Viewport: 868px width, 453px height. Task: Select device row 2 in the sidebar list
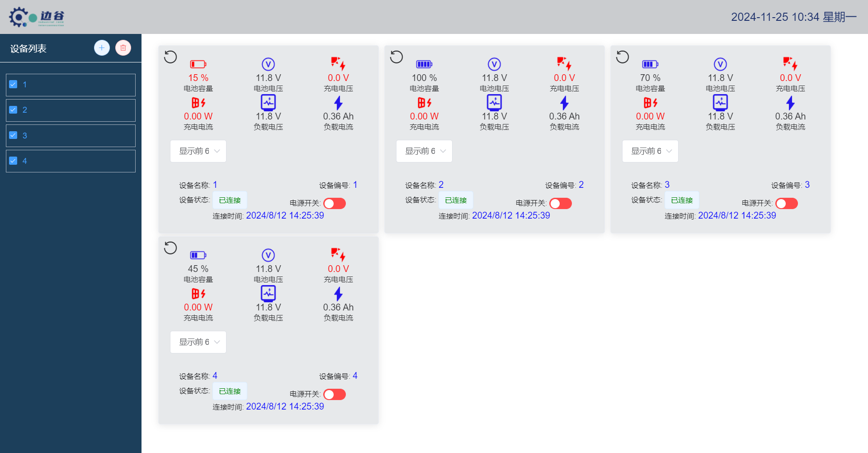coord(71,110)
